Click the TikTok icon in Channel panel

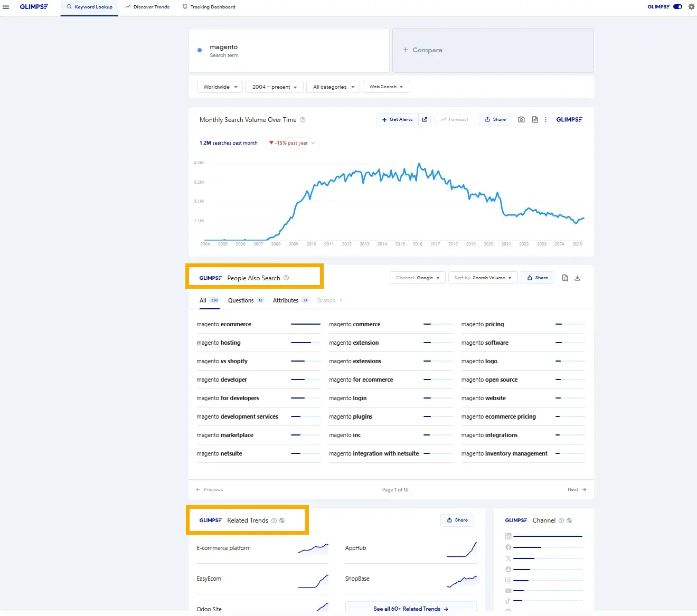pos(508,600)
